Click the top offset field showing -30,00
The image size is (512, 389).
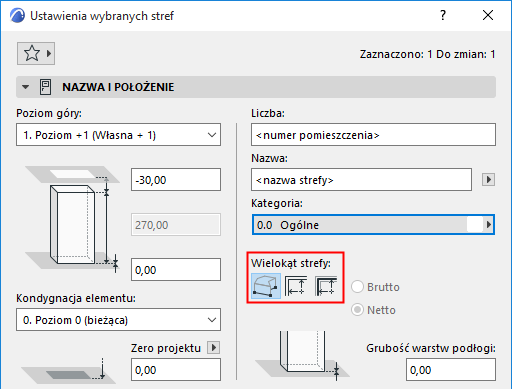pos(176,180)
